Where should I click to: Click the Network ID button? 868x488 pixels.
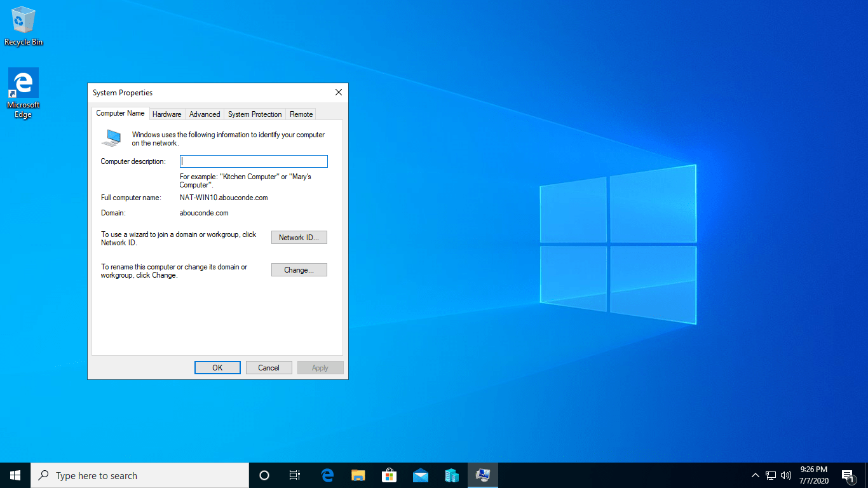(x=299, y=237)
